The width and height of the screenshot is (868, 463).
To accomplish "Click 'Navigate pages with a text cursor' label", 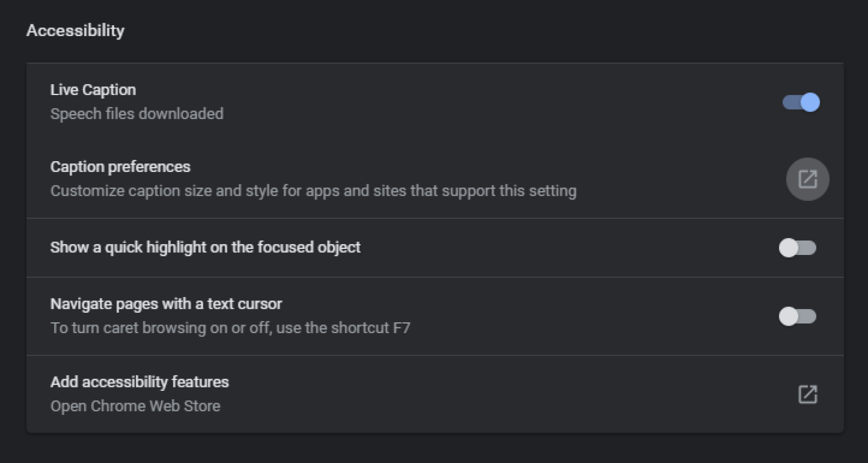I will (x=166, y=304).
